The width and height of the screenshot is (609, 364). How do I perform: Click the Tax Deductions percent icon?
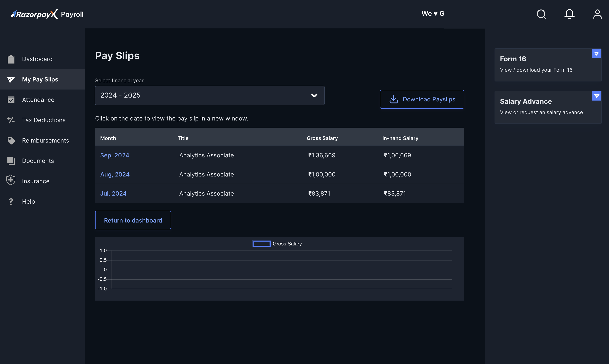coord(11,120)
